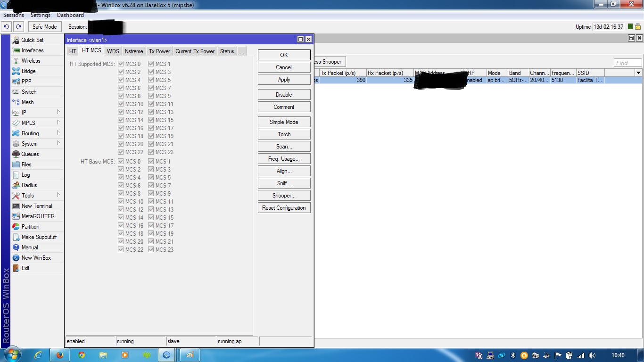The height and width of the screenshot is (362, 644).
Task: View the Log from the sidebar
Action: [x=25, y=175]
